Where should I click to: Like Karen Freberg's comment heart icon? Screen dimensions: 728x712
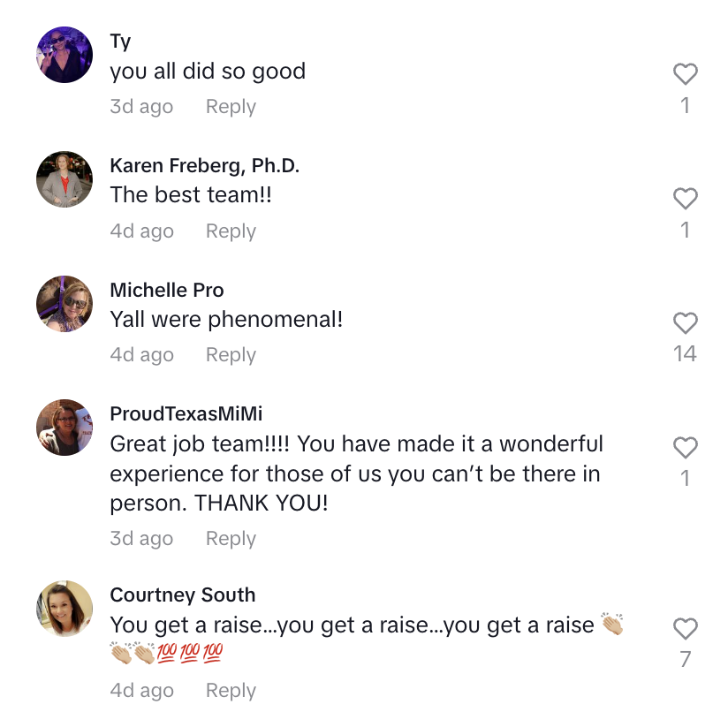click(686, 199)
